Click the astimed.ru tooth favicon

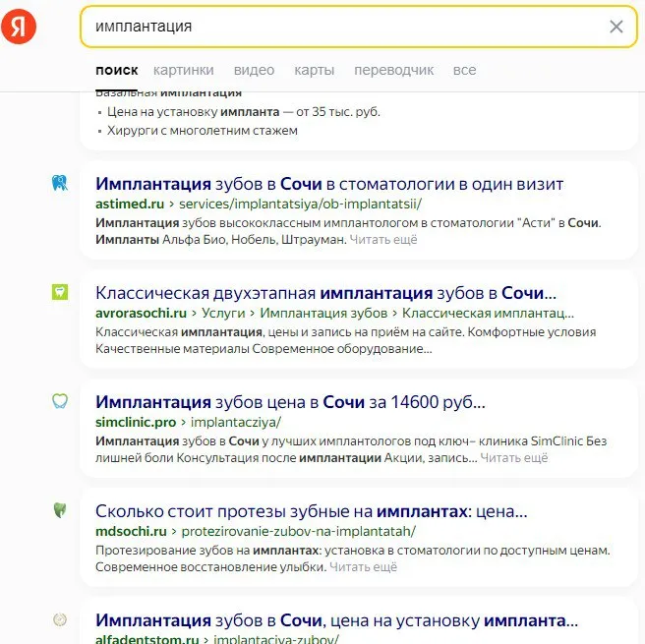click(x=59, y=183)
